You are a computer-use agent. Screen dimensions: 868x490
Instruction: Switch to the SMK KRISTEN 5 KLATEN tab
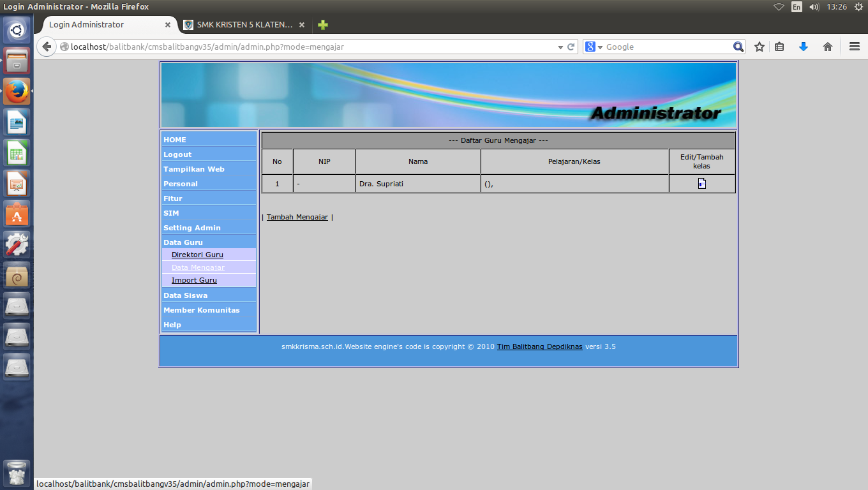(245, 25)
